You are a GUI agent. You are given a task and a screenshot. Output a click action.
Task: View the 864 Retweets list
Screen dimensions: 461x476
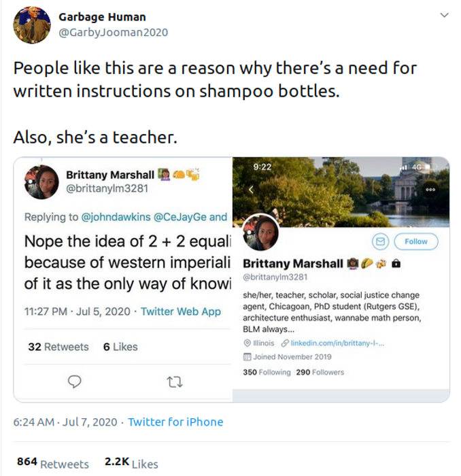tap(52, 462)
